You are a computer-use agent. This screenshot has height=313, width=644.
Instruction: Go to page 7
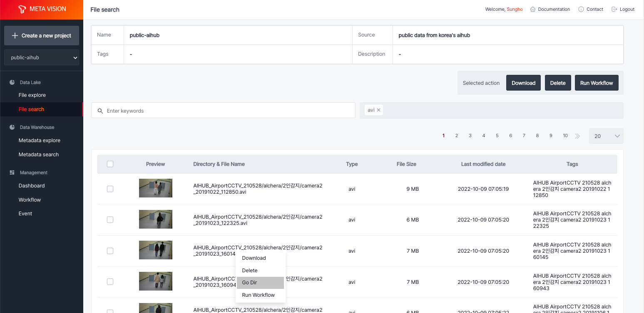(x=524, y=136)
